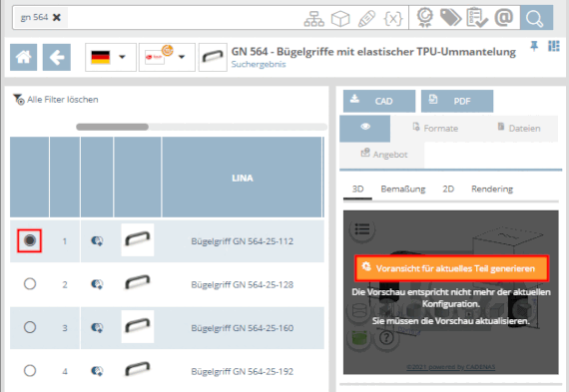Go to the home page
Image resolution: width=569 pixels, height=392 pixels.
coord(24,57)
